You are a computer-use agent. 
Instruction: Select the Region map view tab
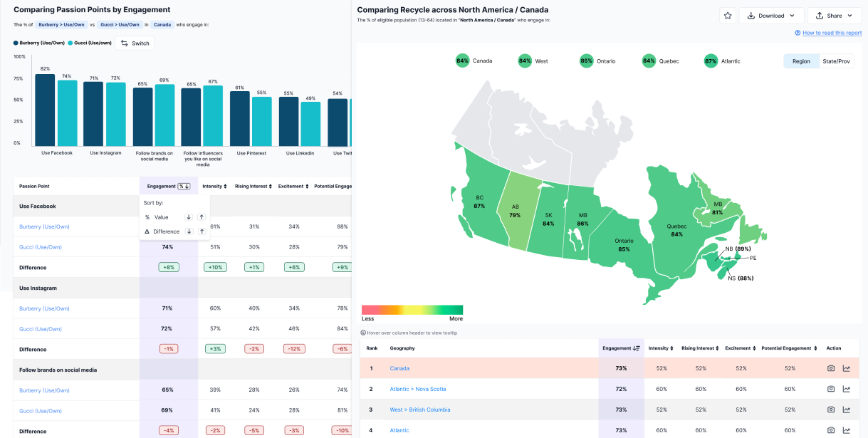[801, 61]
